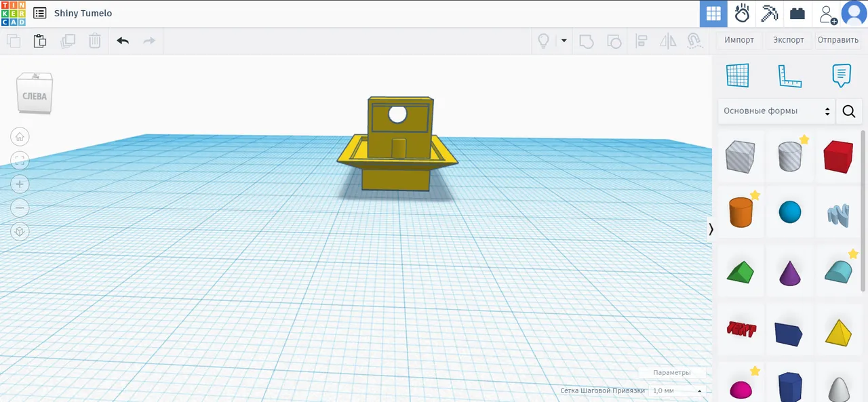
Task: Select the Home view button
Action: tap(20, 137)
